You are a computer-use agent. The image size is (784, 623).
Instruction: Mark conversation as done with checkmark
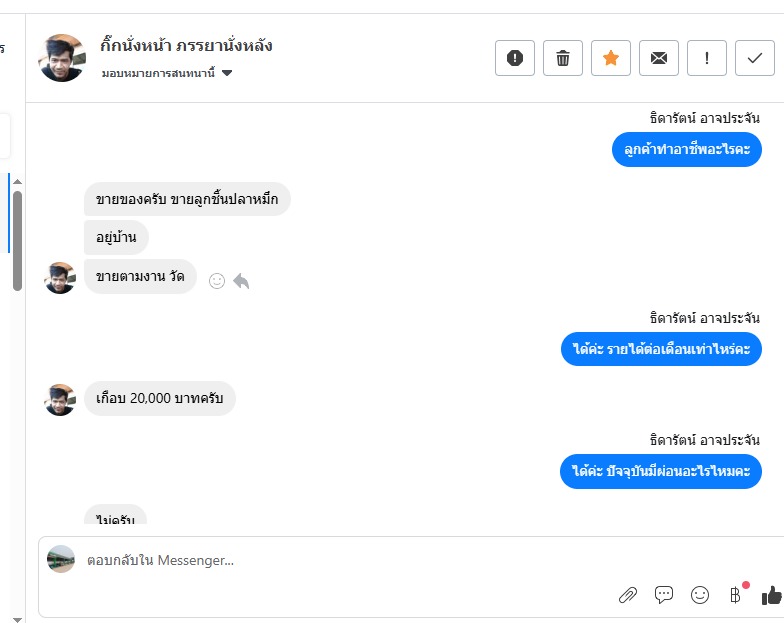pos(755,58)
